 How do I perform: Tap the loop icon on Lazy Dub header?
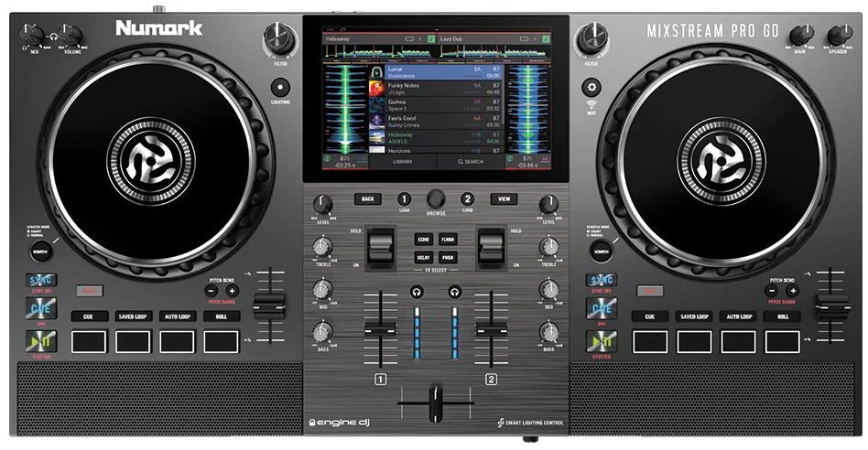[524, 39]
